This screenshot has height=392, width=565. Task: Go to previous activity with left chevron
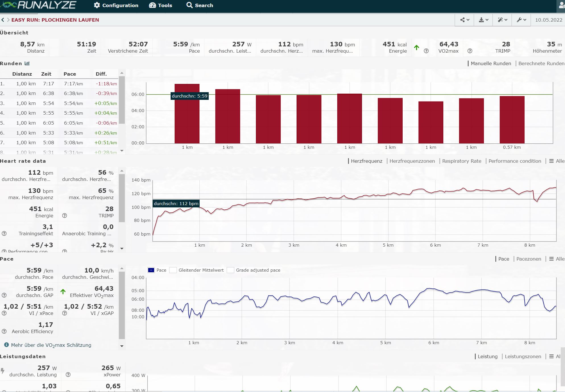(3, 20)
